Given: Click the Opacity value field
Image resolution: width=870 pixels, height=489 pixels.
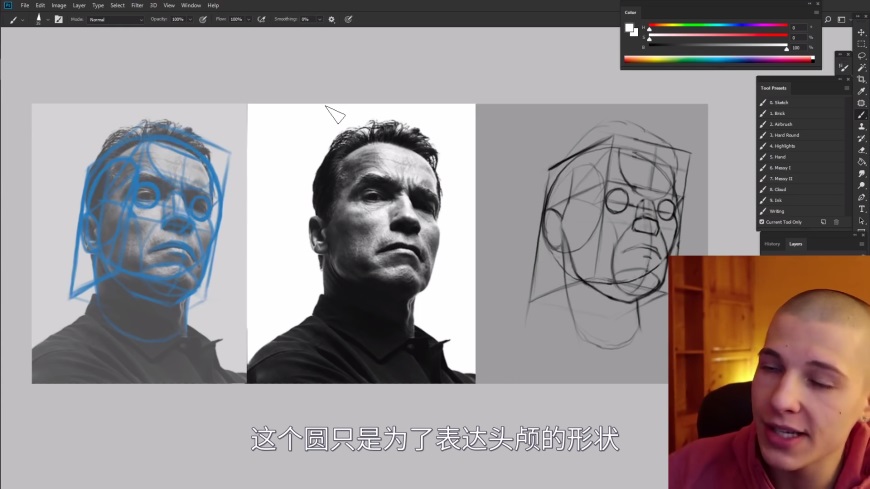Looking at the screenshot, I should tap(178, 19).
